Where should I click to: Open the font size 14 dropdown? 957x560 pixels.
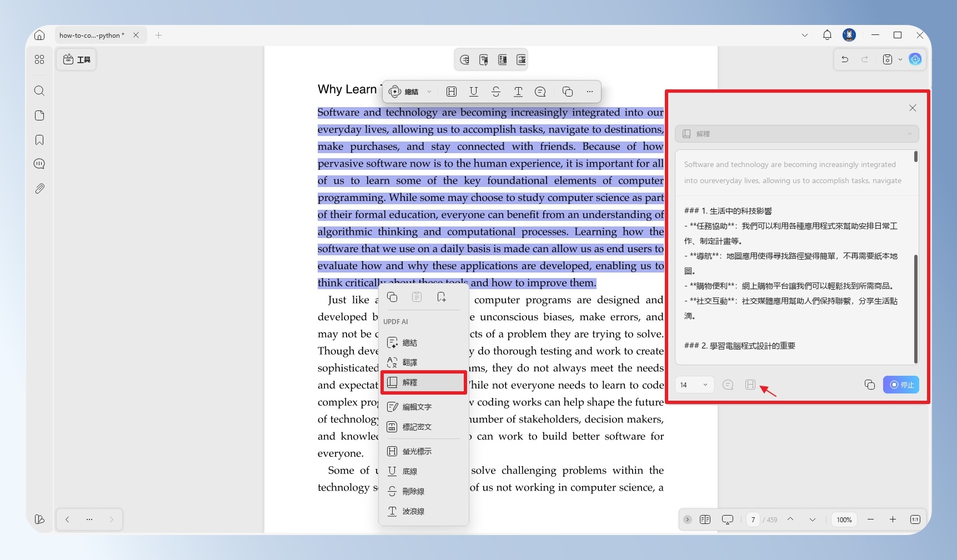[694, 385]
